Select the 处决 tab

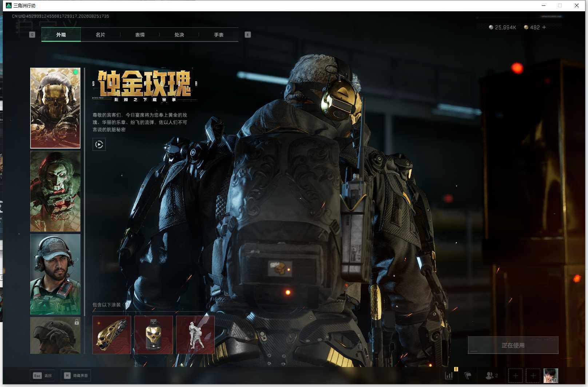tap(179, 35)
